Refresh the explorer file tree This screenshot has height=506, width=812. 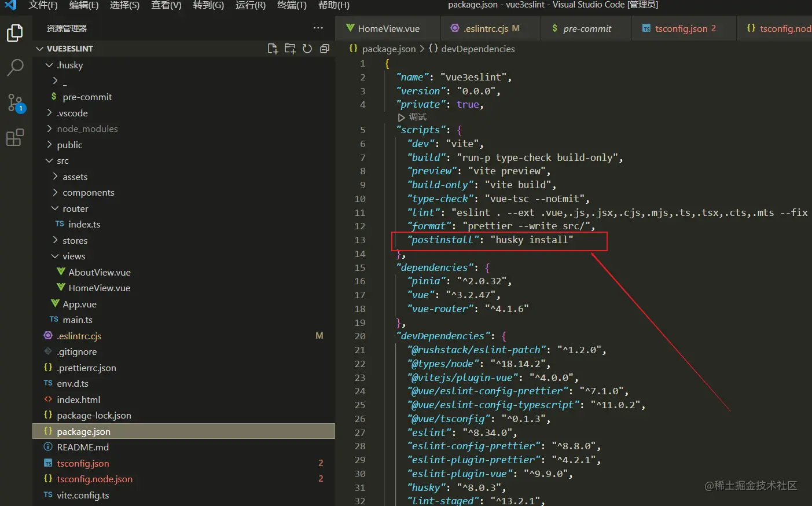tap(307, 49)
